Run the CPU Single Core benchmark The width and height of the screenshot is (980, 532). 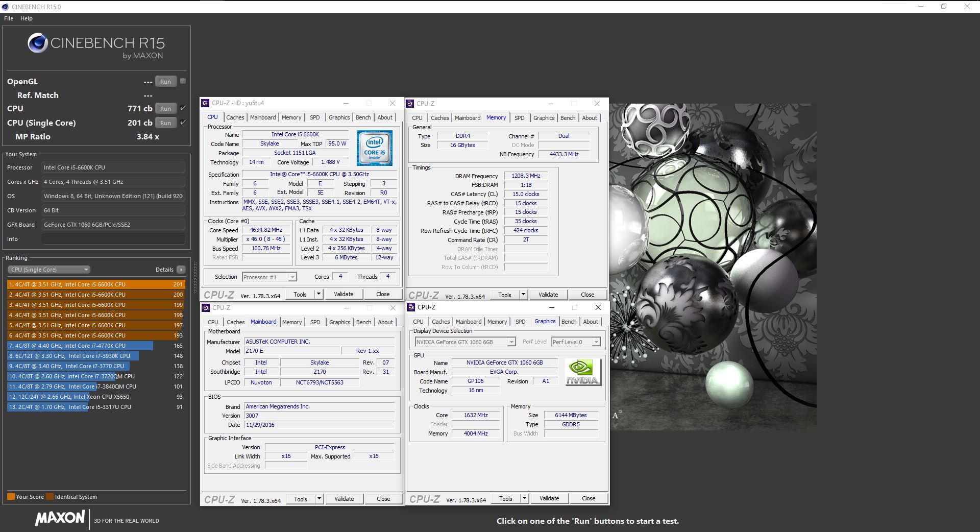[166, 123]
